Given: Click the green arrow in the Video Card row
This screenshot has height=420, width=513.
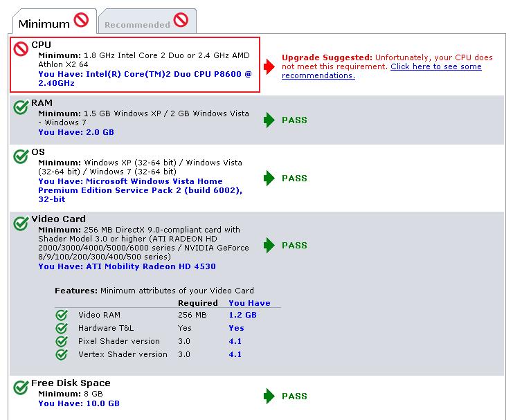Looking at the screenshot, I should pos(269,246).
